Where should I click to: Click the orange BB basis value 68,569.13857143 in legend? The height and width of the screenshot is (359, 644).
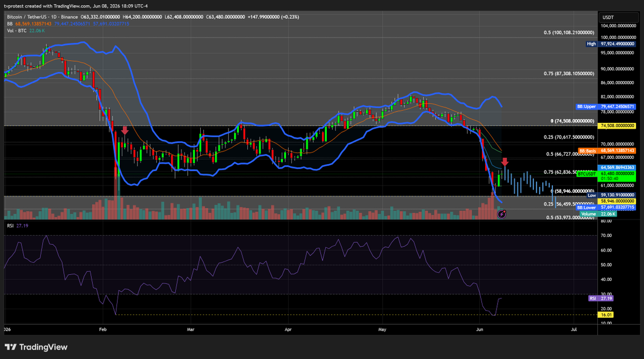(x=32, y=24)
